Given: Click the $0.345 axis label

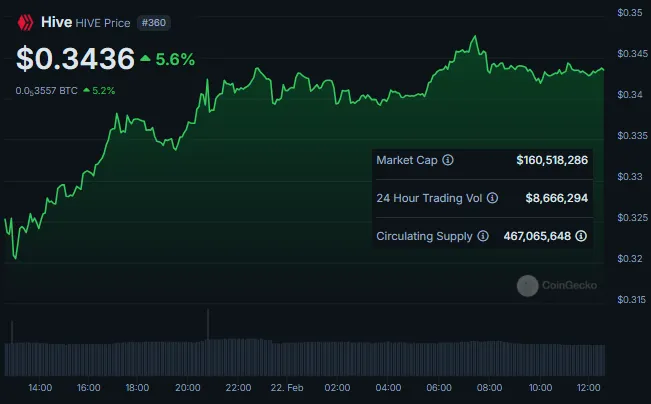Looking at the screenshot, I should coord(632,54).
